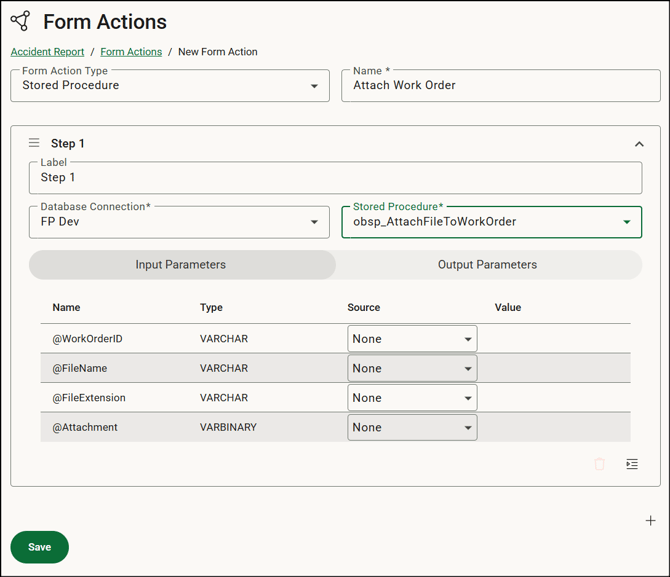
Task: Go to Accident Report breadcrumb link
Action: (47, 52)
